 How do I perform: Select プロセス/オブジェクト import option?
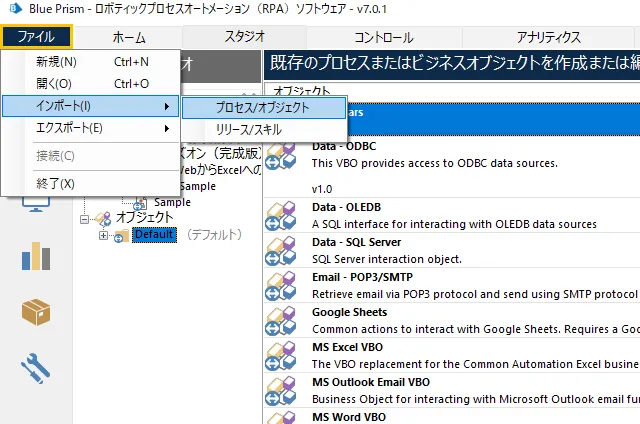tap(263, 107)
